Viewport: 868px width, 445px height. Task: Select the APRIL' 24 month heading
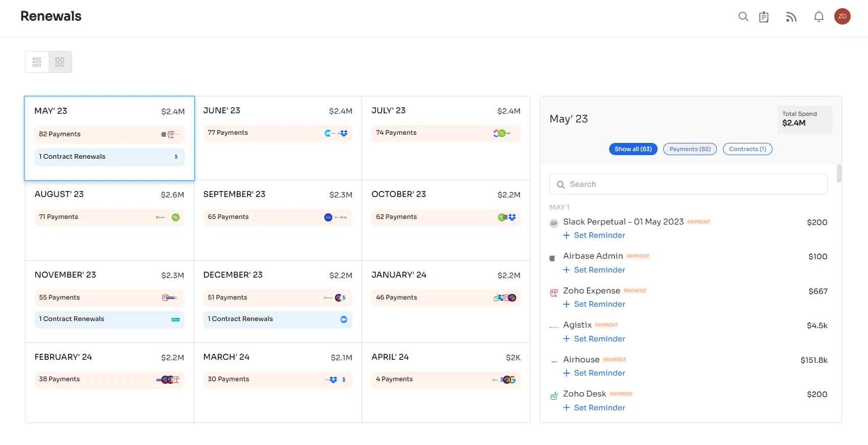click(x=390, y=357)
